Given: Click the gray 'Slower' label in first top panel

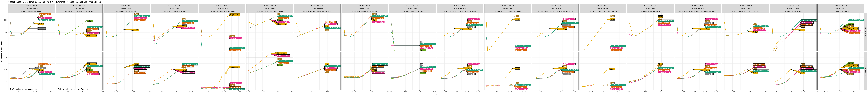Looking at the screenshot, I should pos(42,29).
